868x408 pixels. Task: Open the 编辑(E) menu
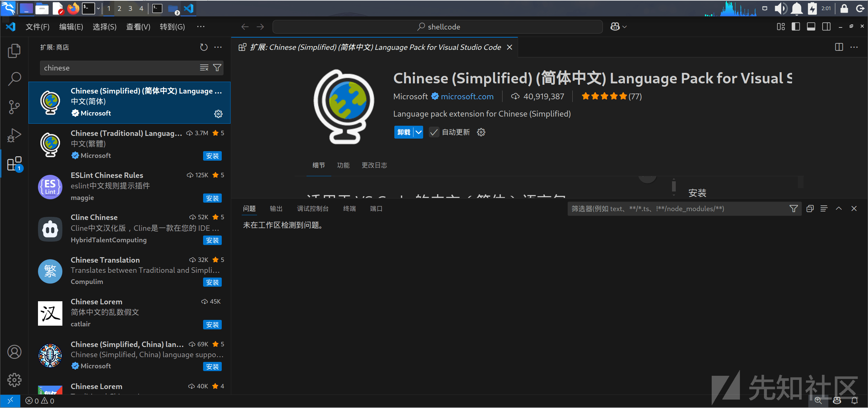tap(71, 27)
